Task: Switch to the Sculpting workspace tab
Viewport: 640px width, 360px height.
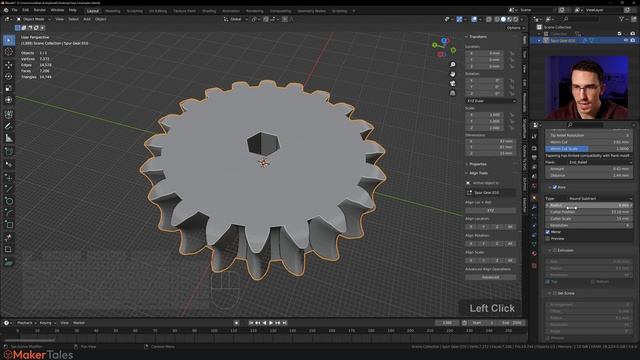Action: click(x=134, y=11)
